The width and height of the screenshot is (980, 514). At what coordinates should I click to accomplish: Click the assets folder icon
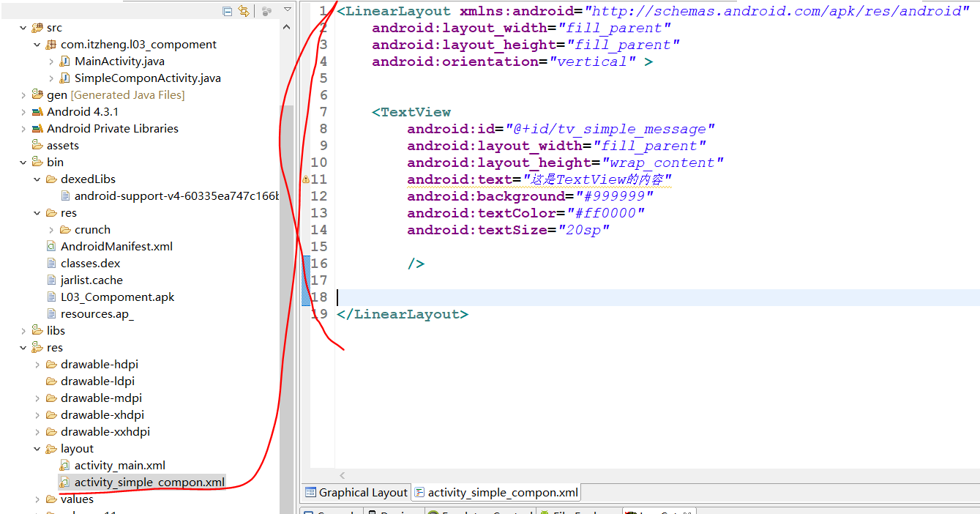click(37, 146)
